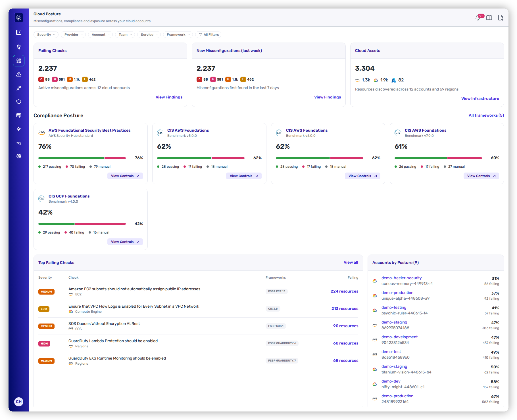Click FSBP SQS.1 framework tag

click(x=276, y=326)
